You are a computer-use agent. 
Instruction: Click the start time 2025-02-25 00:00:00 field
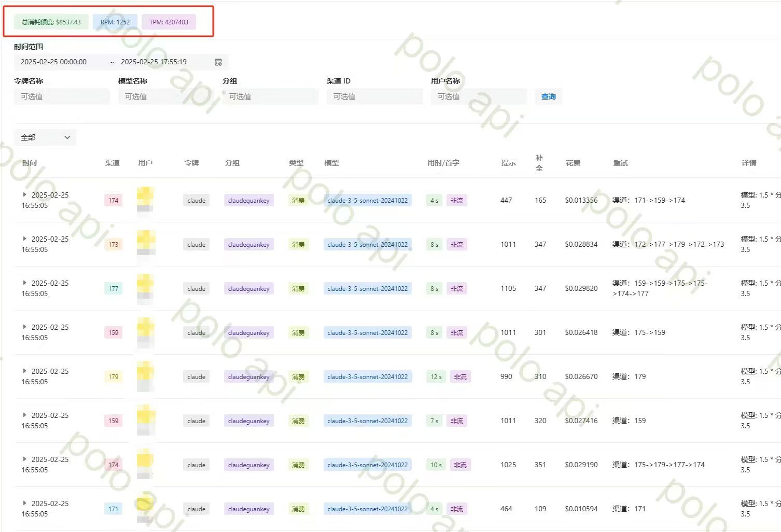[x=53, y=62]
